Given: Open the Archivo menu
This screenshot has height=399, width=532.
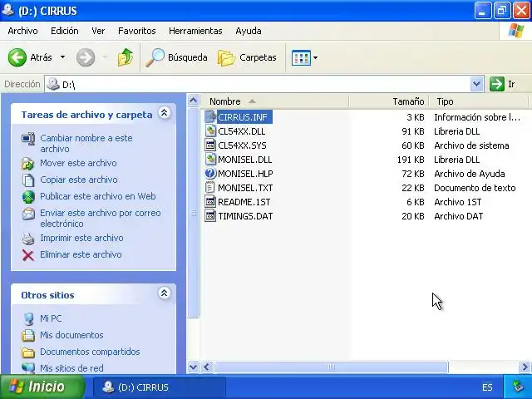Looking at the screenshot, I should coord(22,31).
